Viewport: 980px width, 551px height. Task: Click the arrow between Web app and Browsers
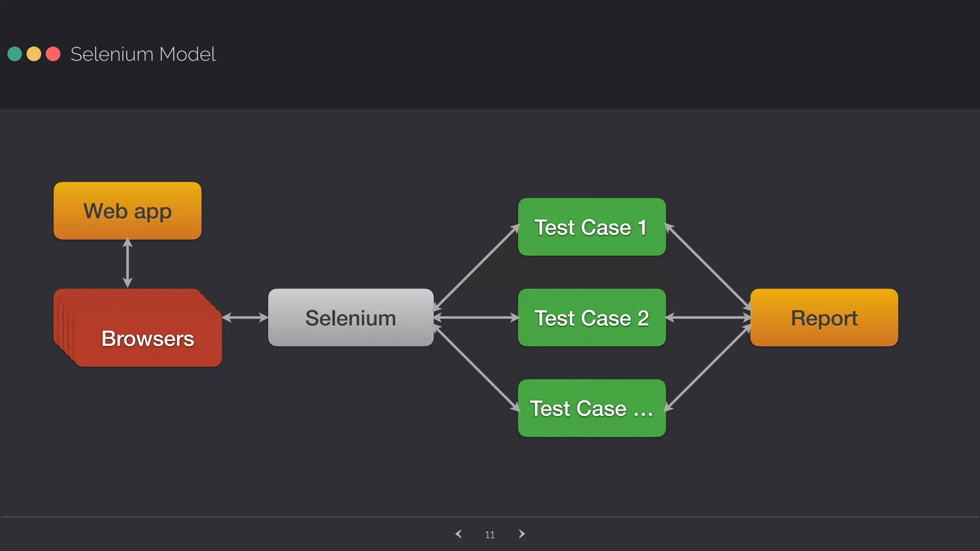click(x=127, y=263)
